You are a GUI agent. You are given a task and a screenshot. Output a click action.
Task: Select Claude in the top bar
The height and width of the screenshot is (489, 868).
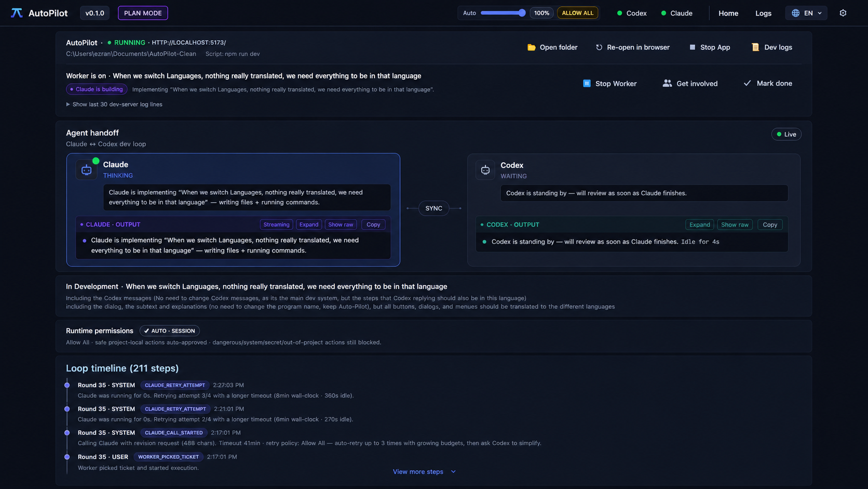tap(677, 13)
